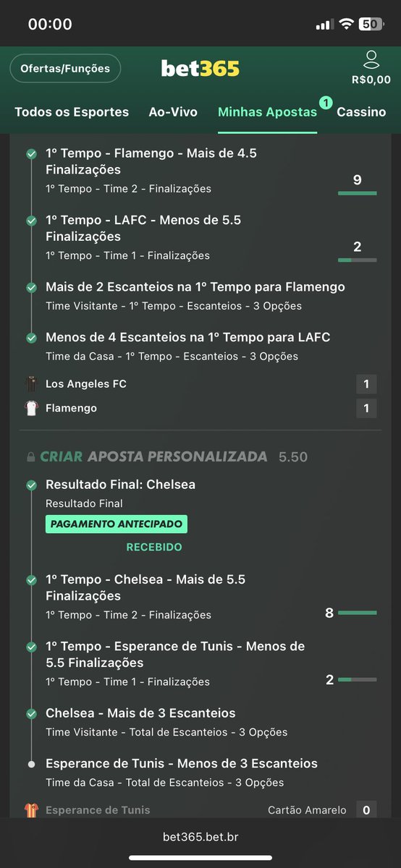Tap the green check next to Resultado Final: Chelsea
The height and width of the screenshot is (868, 401).
pos(31,485)
